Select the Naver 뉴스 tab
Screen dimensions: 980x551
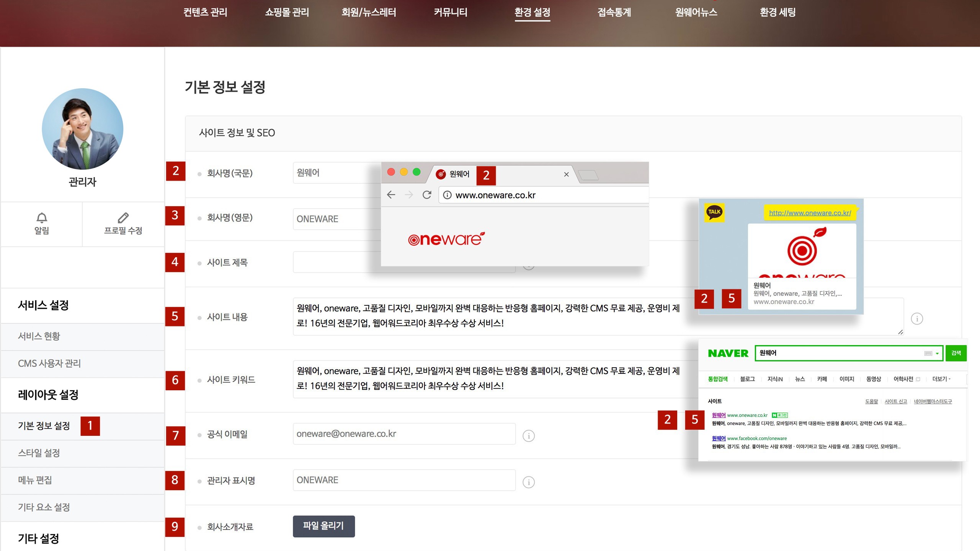coord(800,379)
